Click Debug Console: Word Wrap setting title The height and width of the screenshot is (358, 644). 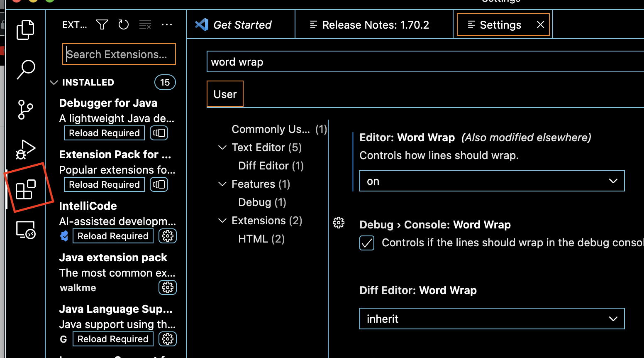435,225
